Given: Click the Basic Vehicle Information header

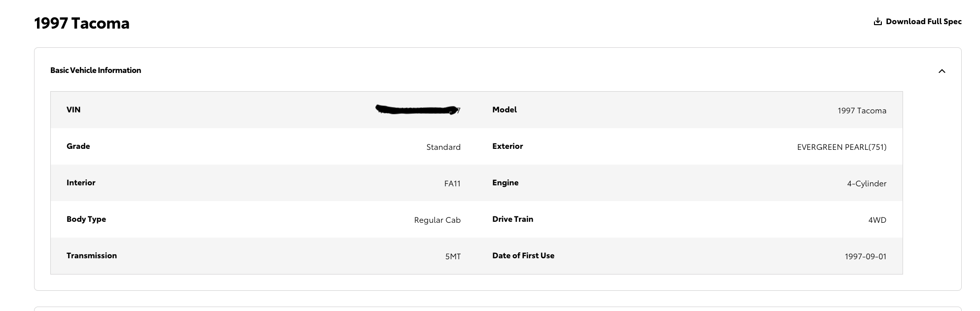Looking at the screenshot, I should point(96,70).
